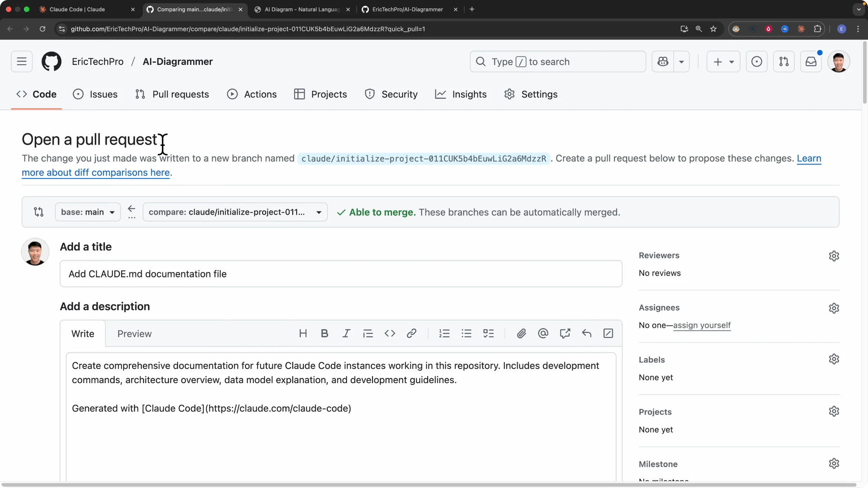
Task: Reload the page in browser
Action: click(x=42, y=29)
